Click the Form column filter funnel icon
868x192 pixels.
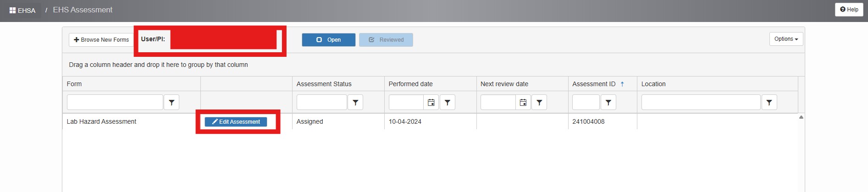[x=171, y=102]
